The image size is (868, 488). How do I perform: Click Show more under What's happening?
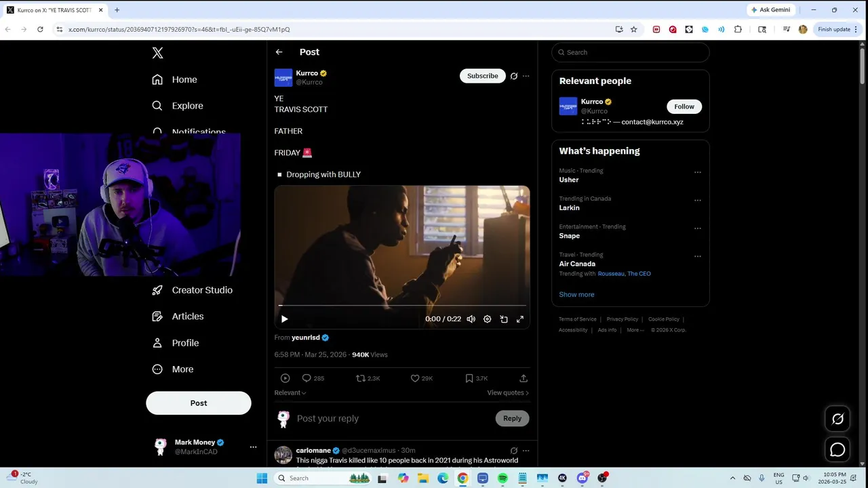click(x=576, y=295)
